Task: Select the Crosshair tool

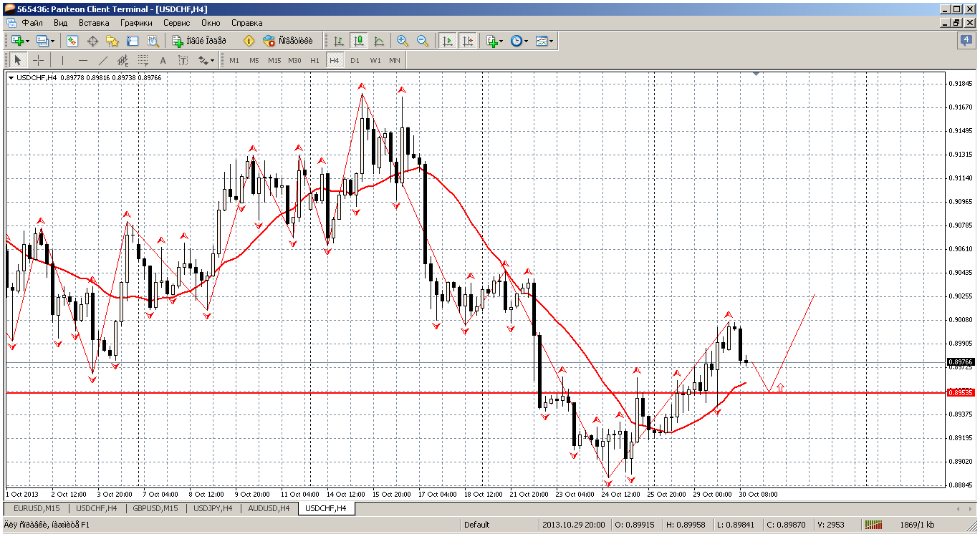Action: [38, 60]
